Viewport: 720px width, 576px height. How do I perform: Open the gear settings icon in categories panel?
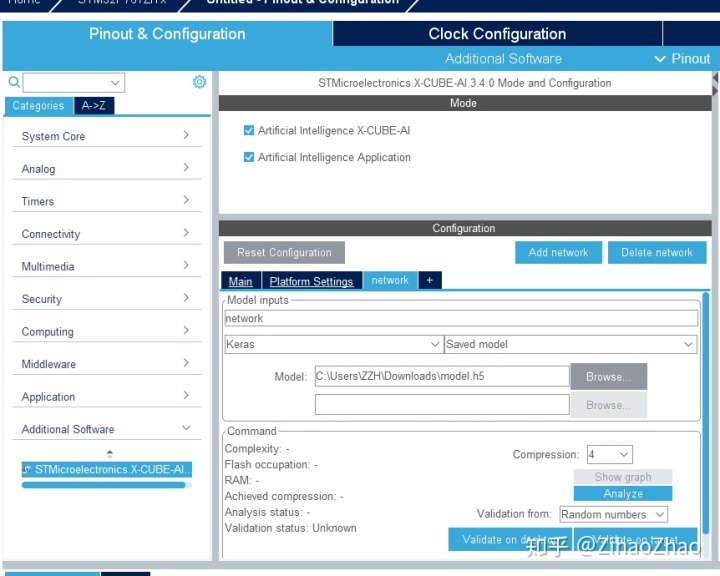click(x=199, y=82)
